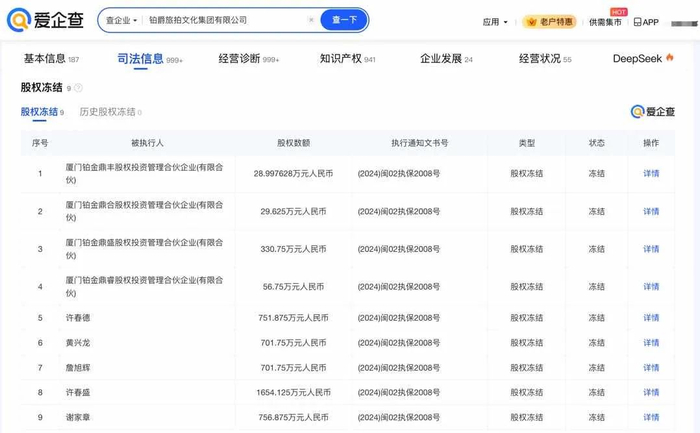Click the name 詹旭辉
This screenshot has width=700, height=433.
tap(78, 368)
